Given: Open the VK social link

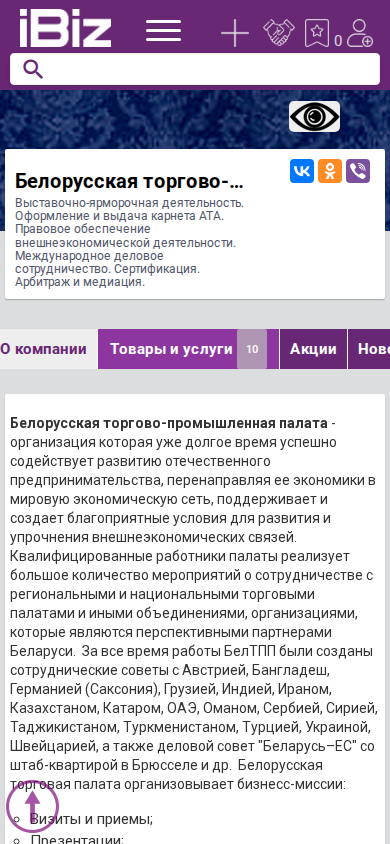Looking at the screenshot, I should click(302, 171).
